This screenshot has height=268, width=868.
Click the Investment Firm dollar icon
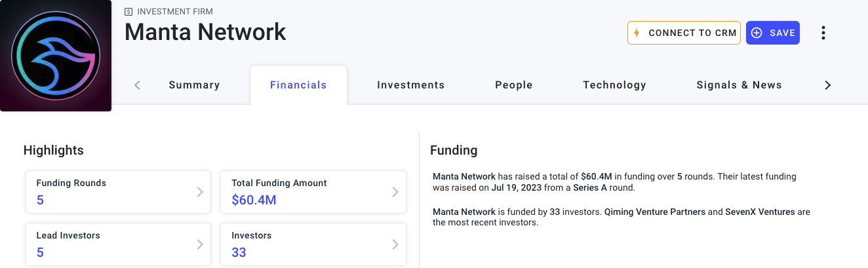(128, 12)
